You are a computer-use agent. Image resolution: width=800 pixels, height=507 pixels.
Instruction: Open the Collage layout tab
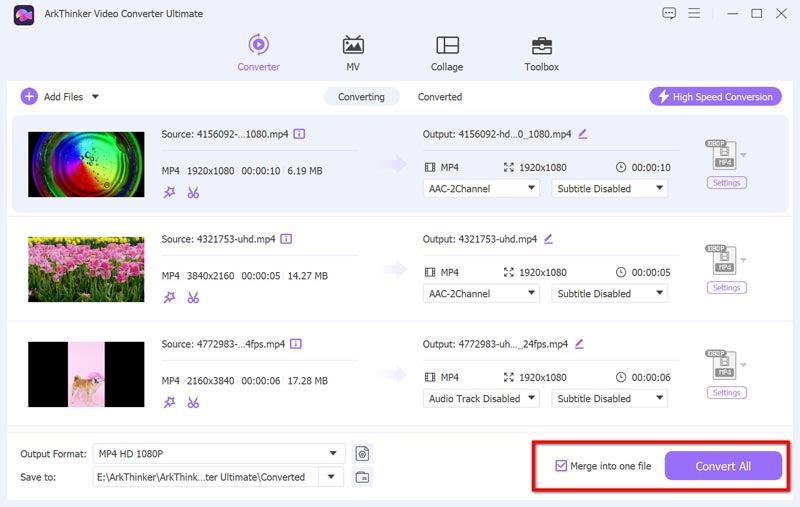pyautogui.click(x=447, y=46)
